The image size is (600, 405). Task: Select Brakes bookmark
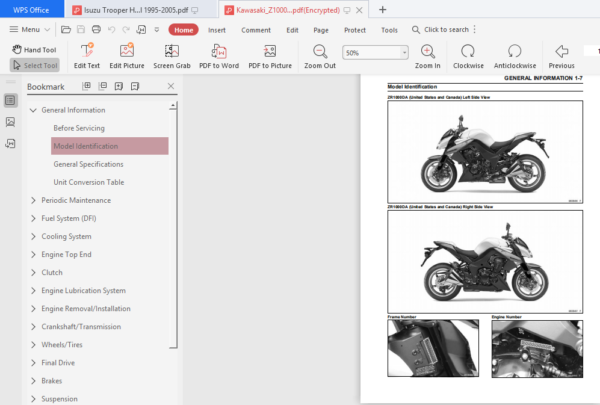52,381
